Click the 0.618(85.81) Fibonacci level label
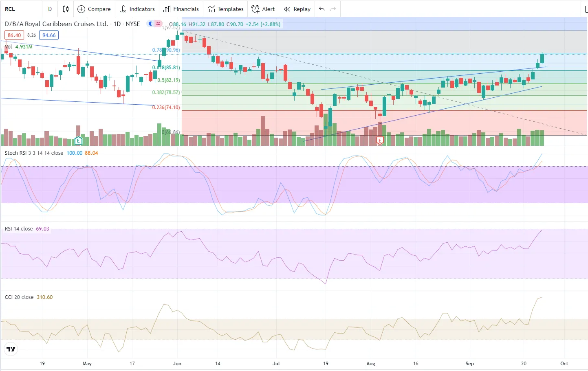Image resolution: width=588 pixels, height=371 pixels. pyautogui.click(x=166, y=68)
